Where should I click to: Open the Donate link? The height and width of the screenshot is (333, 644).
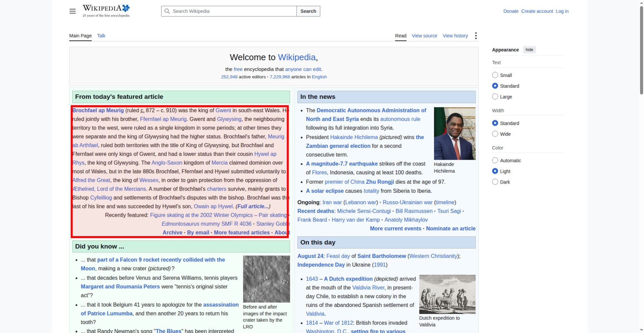tap(511, 11)
